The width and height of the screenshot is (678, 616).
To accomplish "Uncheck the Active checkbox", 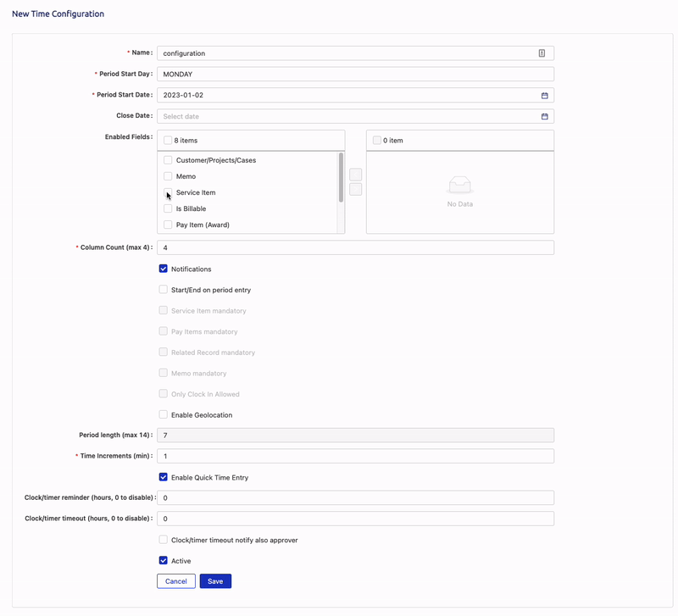I will (164, 561).
